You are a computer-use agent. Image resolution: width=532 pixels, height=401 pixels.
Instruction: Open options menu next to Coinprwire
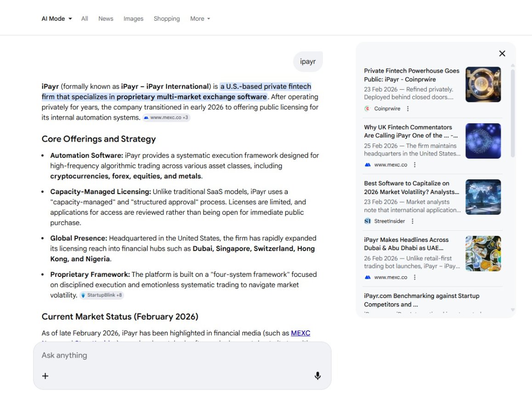click(408, 109)
